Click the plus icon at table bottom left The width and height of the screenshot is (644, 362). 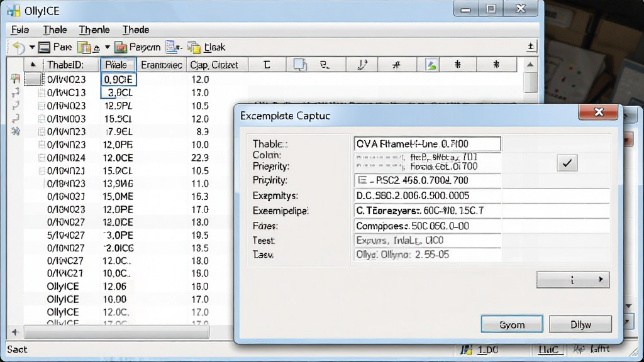pos(15,332)
